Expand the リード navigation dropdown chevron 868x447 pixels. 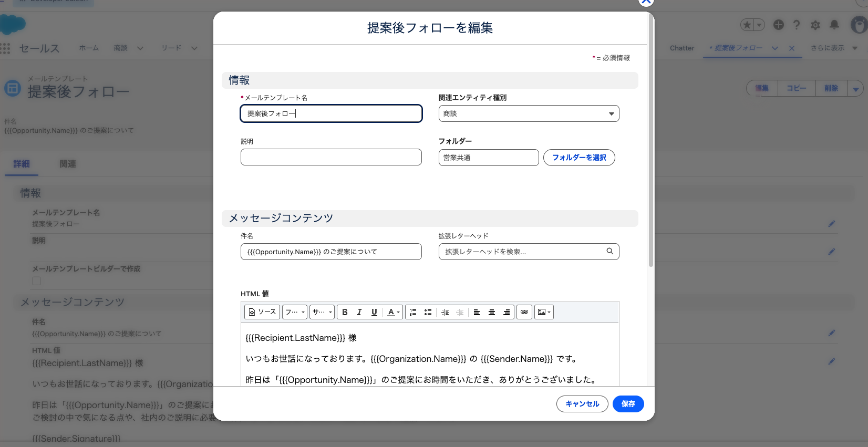(x=194, y=48)
